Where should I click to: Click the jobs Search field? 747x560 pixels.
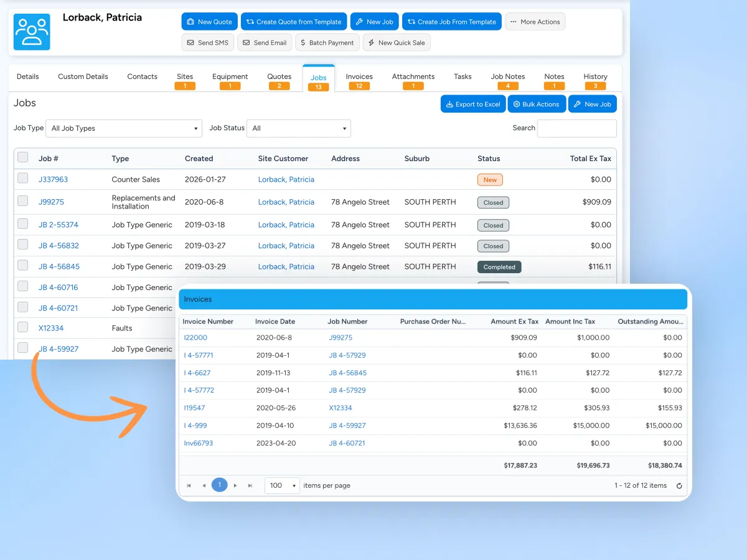[x=577, y=128]
